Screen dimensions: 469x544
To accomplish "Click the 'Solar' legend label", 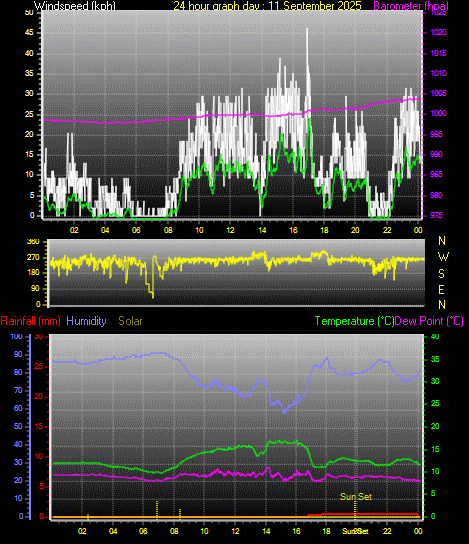I will (130, 321).
